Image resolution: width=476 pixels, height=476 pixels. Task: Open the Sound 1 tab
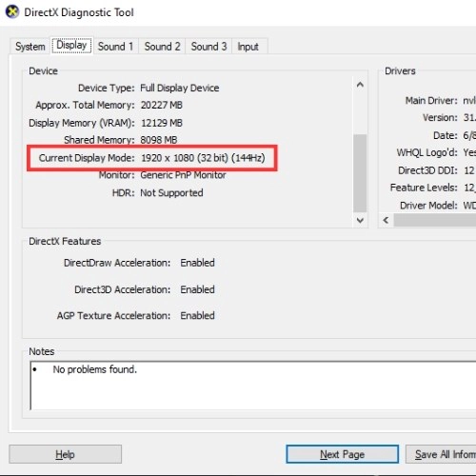(115, 47)
